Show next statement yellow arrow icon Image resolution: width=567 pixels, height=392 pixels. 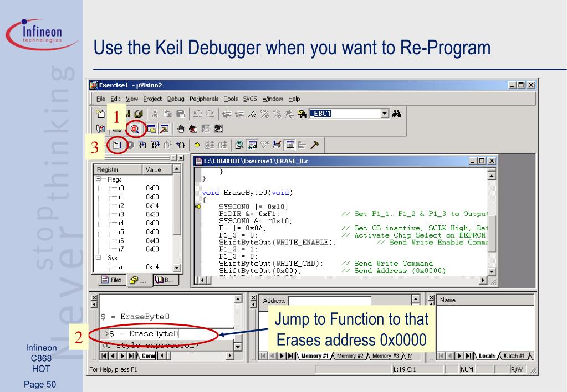click(197, 145)
